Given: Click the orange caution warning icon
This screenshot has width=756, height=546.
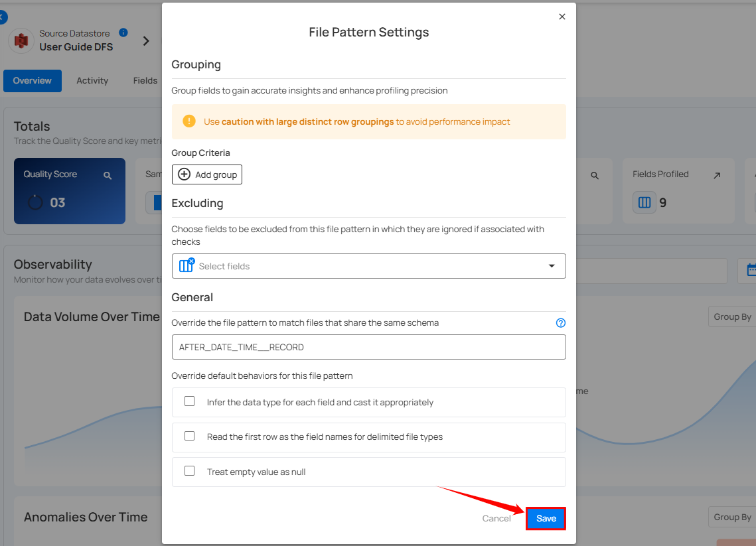Looking at the screenshot, I should click(189, 121).
